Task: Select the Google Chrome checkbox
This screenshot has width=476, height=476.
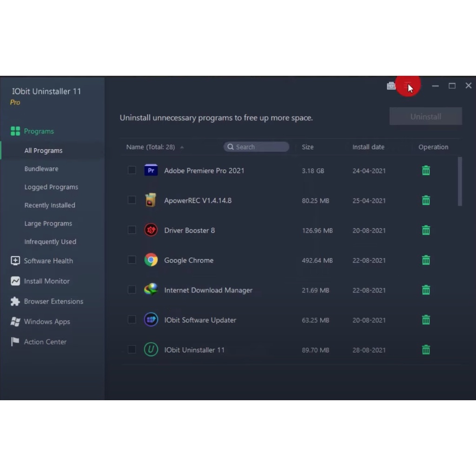Action: tap(132, 260)
